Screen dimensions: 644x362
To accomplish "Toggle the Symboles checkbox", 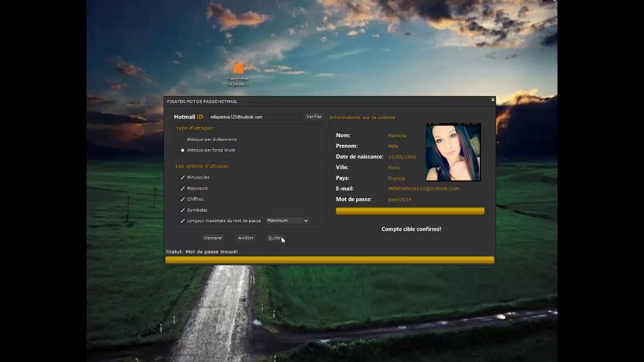I will point(183,210).
